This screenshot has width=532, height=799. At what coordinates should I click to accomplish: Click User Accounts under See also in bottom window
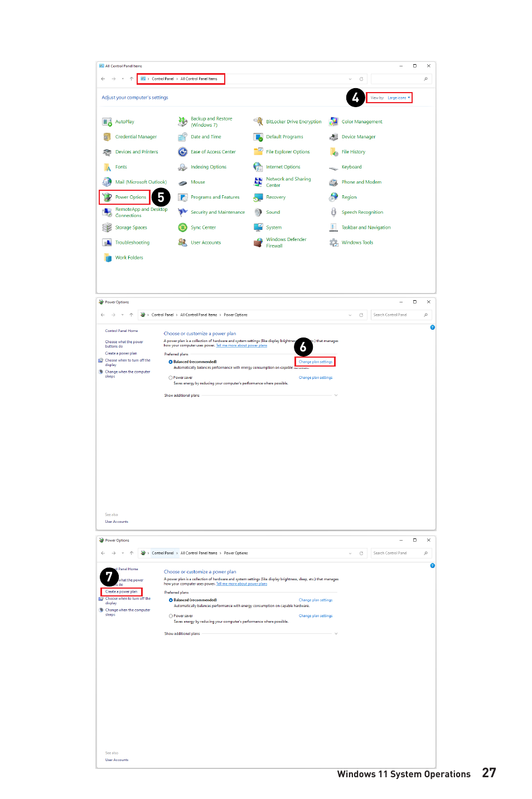(117, 760)
